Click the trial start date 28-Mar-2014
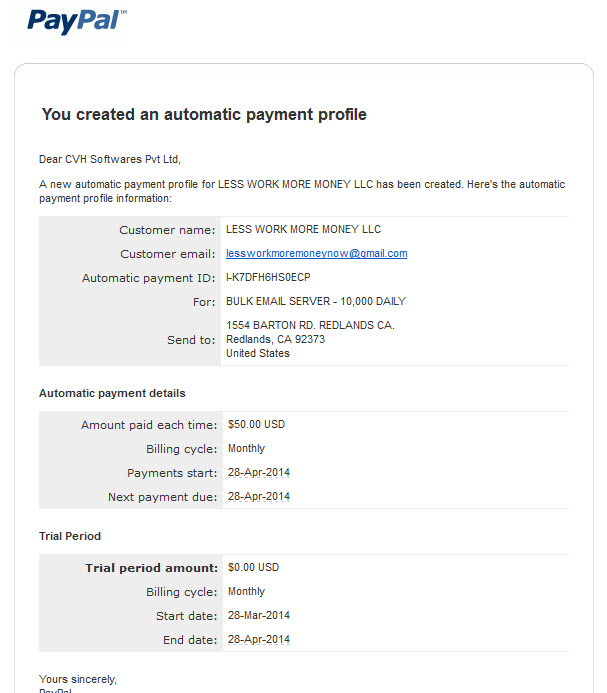This screenshot has width=607, height=693. click(x=259, y=615)
